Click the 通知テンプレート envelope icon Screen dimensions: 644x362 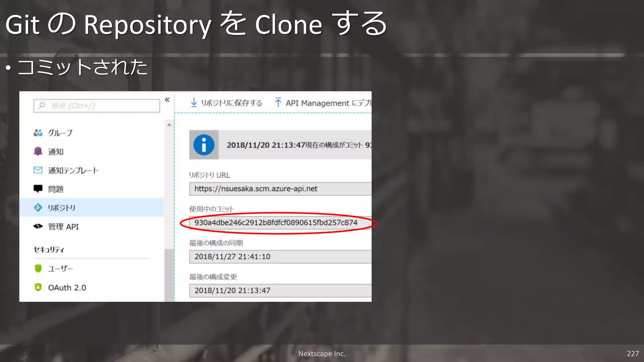click(38, 170)
